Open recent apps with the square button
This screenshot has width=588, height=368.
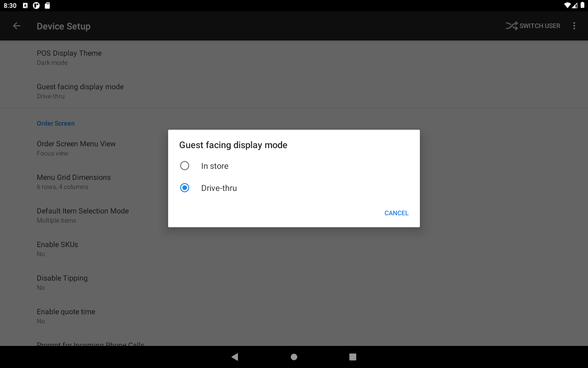tap(352, 356)
